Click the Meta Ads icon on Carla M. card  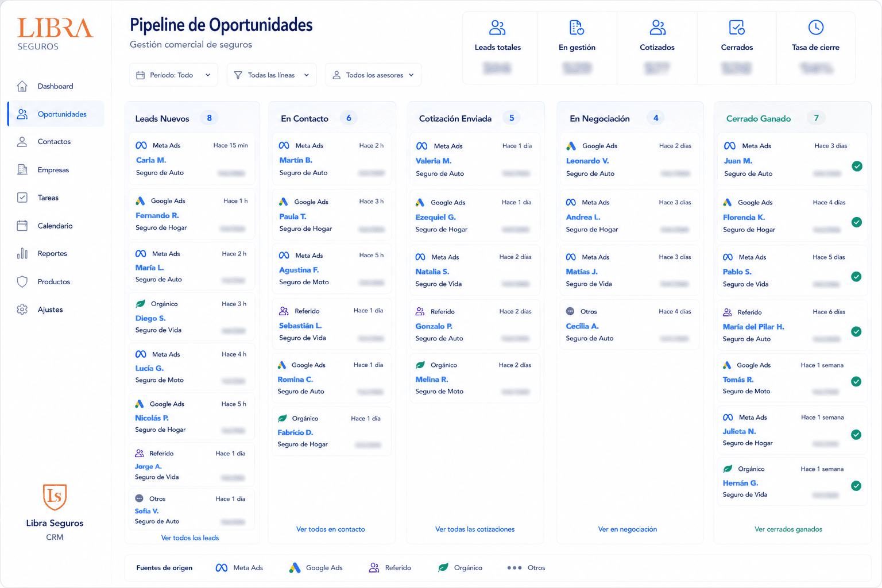click(141, 145)
